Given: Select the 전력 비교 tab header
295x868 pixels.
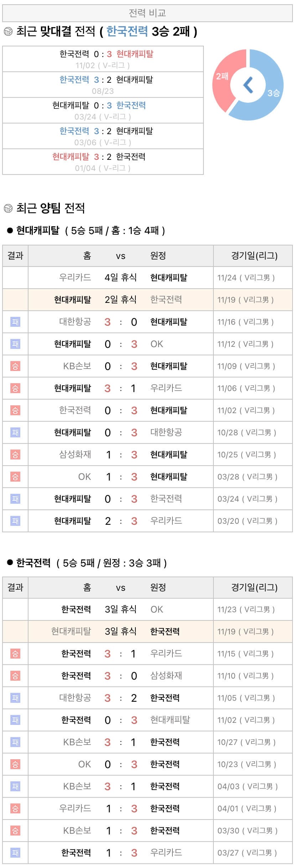Looking at the screenshot, I should click(x=147, y=13).
